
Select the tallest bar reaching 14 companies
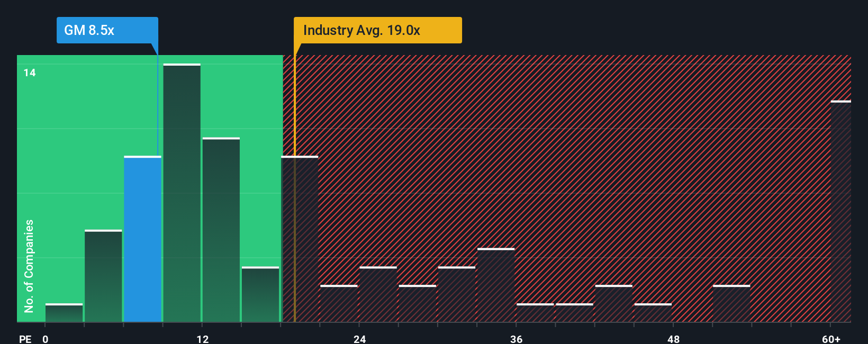pyautogui.click(x=182, y=193)
